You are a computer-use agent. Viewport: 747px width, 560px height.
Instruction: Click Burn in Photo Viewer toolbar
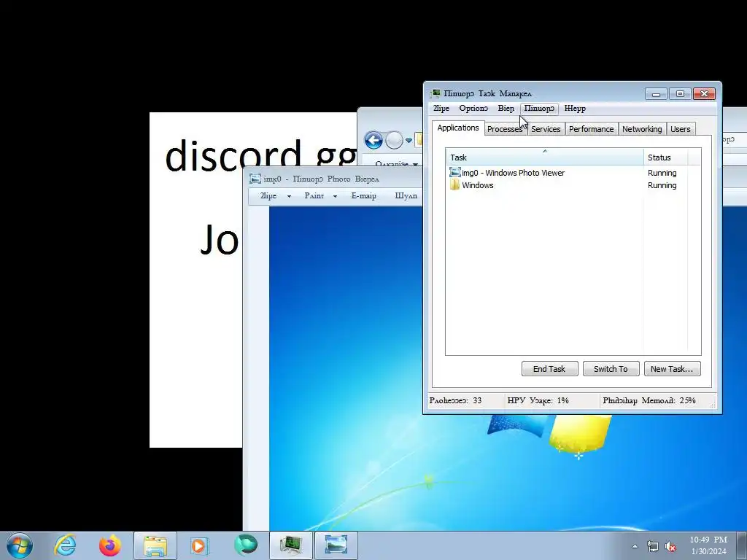click(x=406, y=195)
